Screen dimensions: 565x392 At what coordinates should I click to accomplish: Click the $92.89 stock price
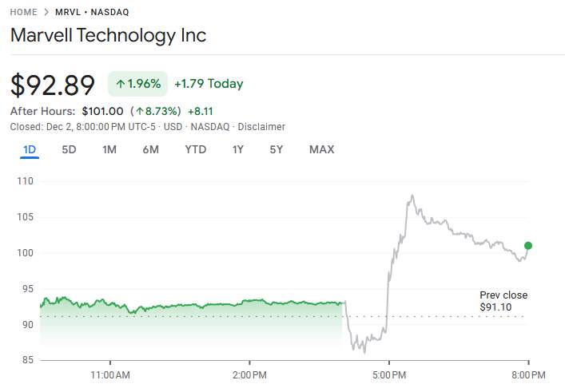point(53,85)
